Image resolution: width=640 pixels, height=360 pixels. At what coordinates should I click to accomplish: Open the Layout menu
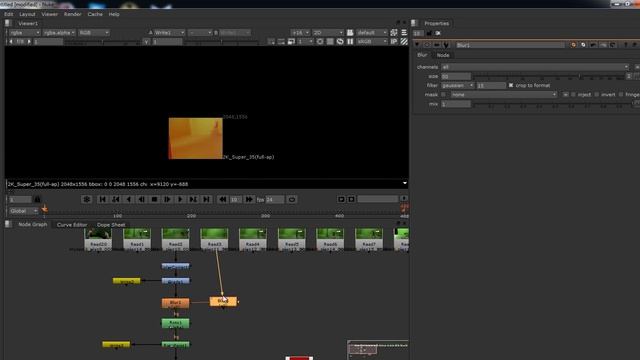tap(27, 14)
